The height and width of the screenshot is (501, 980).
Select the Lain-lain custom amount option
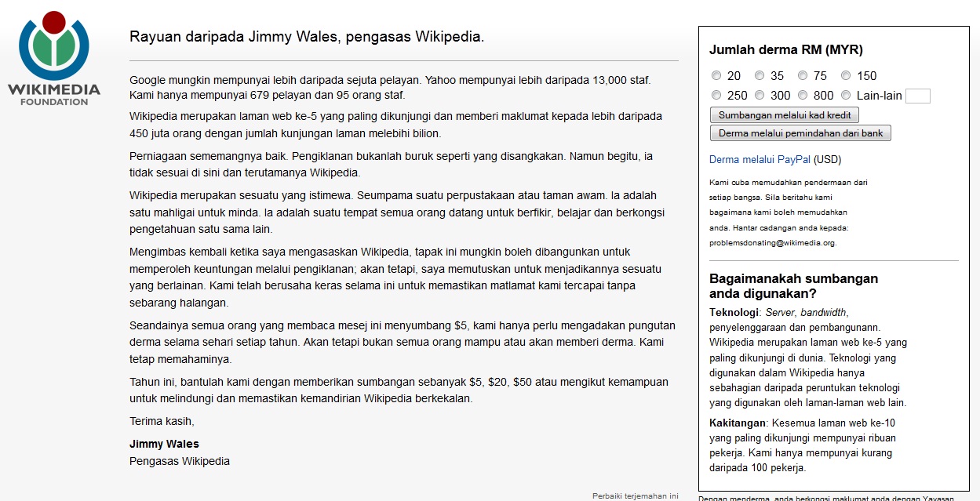(846, 96)
